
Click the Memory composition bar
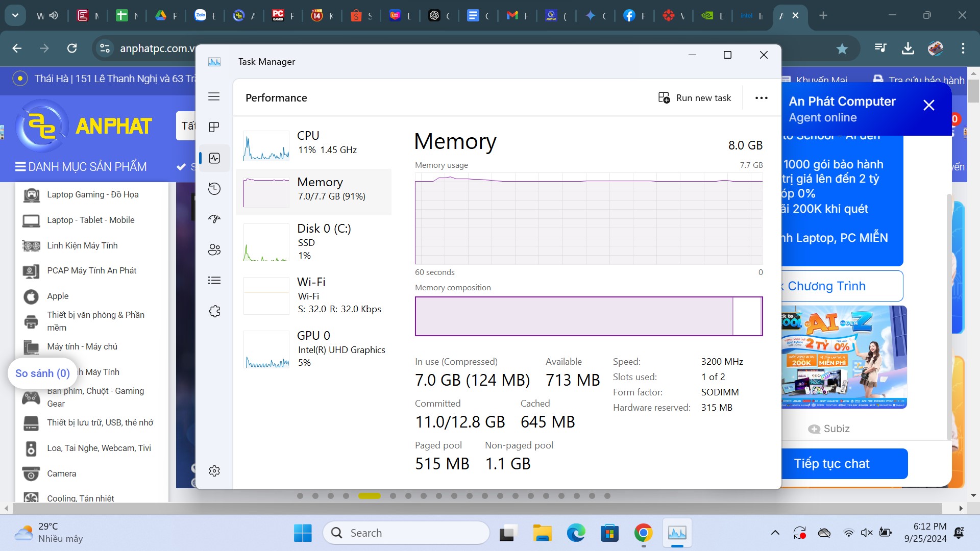[589, 316]
